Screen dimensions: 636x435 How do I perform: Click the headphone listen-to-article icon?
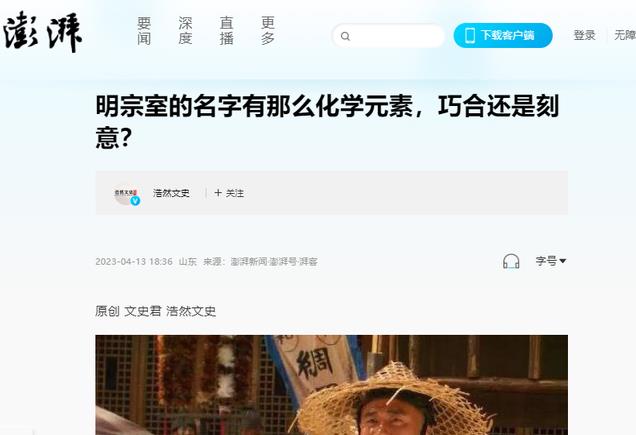tap(511, 261)
